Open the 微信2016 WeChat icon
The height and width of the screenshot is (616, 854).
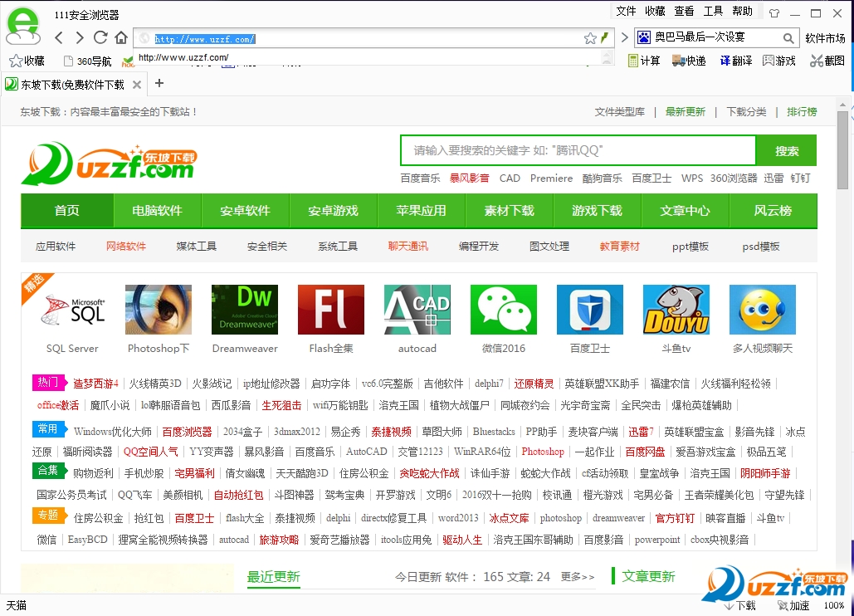point(504,310)
